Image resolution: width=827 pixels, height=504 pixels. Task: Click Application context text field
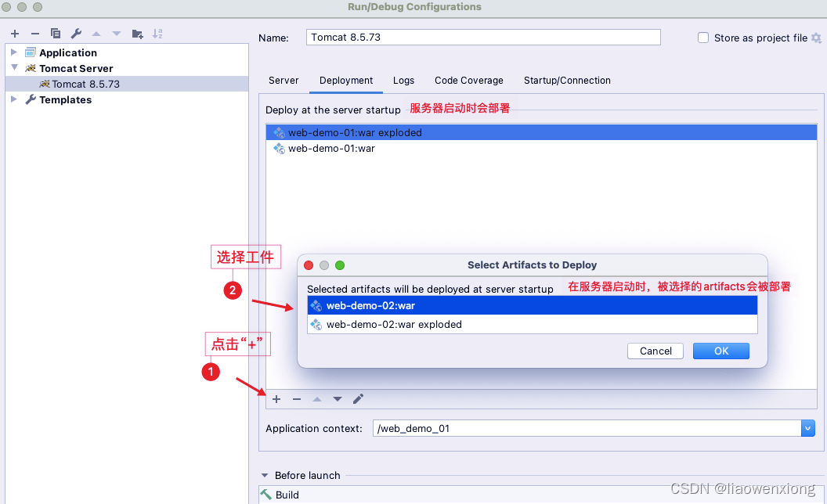pos(587,429)
